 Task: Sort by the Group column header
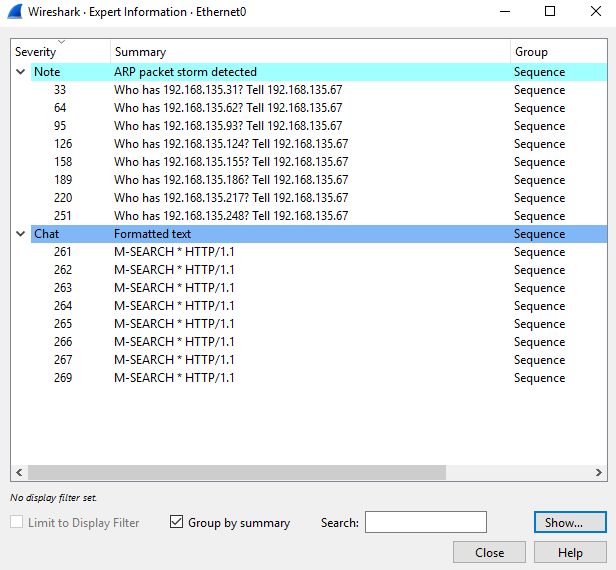559,51
